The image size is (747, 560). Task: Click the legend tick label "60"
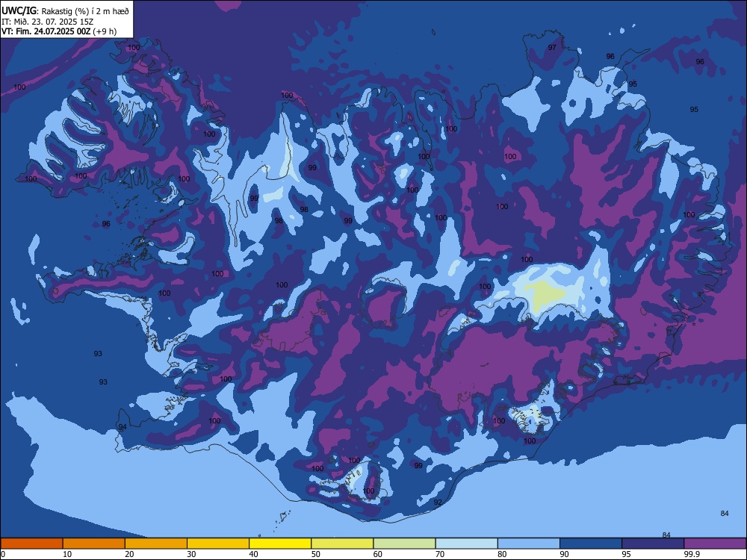click(x=378, y=554)
